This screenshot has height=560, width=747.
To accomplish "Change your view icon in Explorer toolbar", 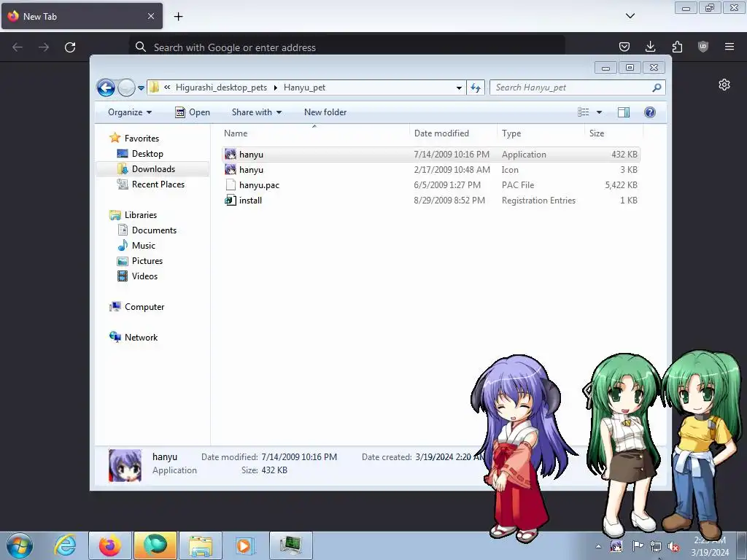I will 584,112.
